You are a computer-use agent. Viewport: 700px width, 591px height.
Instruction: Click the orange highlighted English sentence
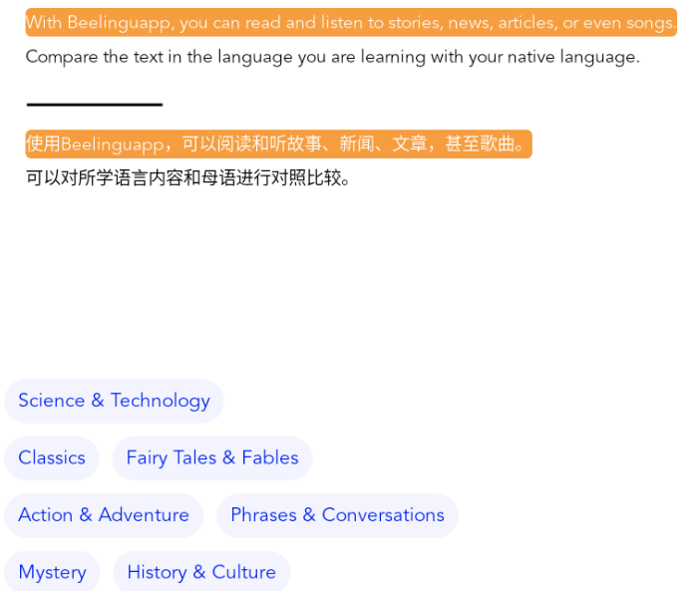[x=351, y=23]
